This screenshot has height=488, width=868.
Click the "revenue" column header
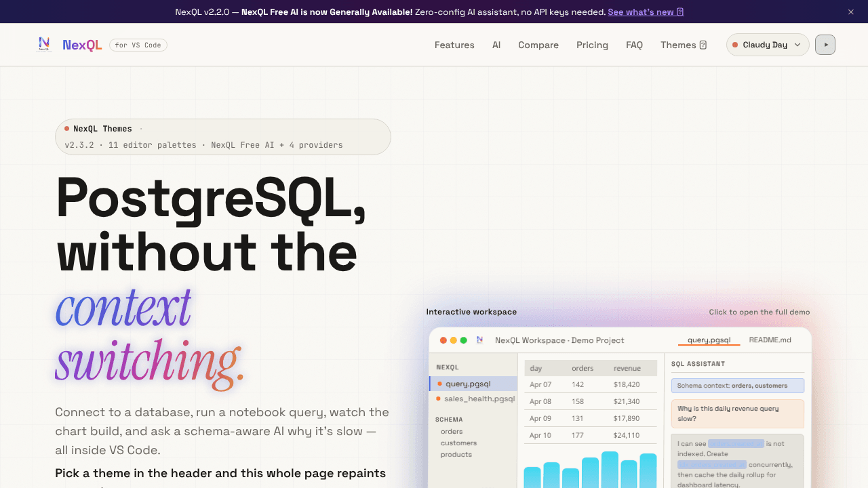(627, 368)
